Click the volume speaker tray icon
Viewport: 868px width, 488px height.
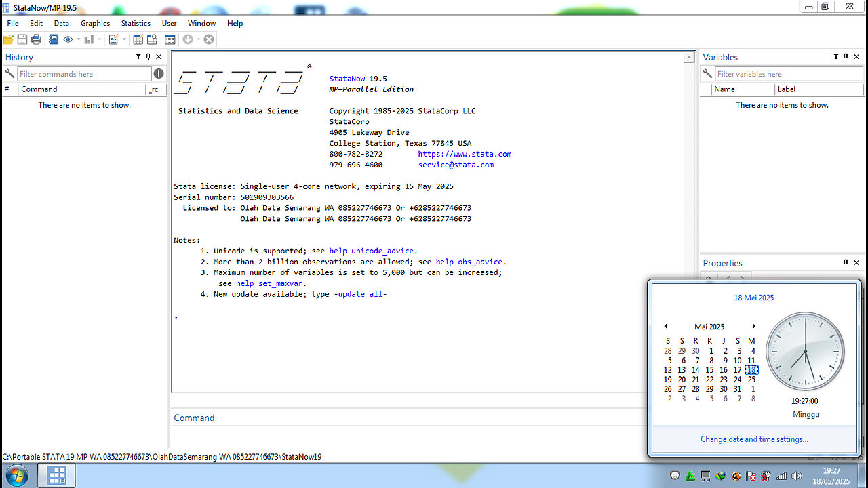tap(795, 476)
